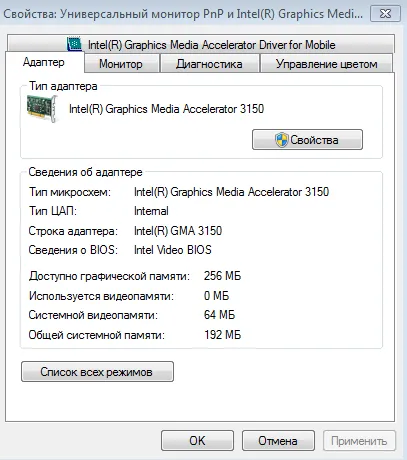Click the disabled Применить button

[x=359, y=441]
